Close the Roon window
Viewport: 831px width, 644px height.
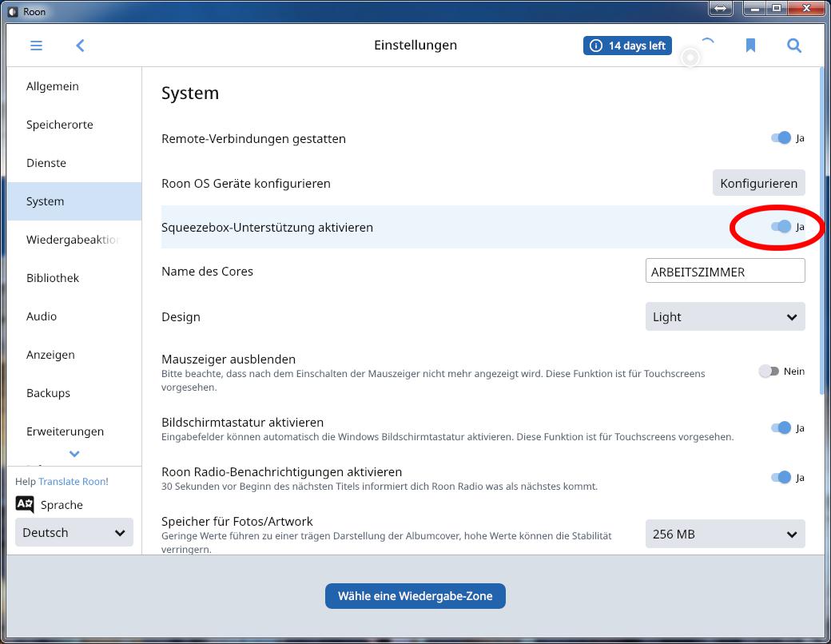click(806, 9)
